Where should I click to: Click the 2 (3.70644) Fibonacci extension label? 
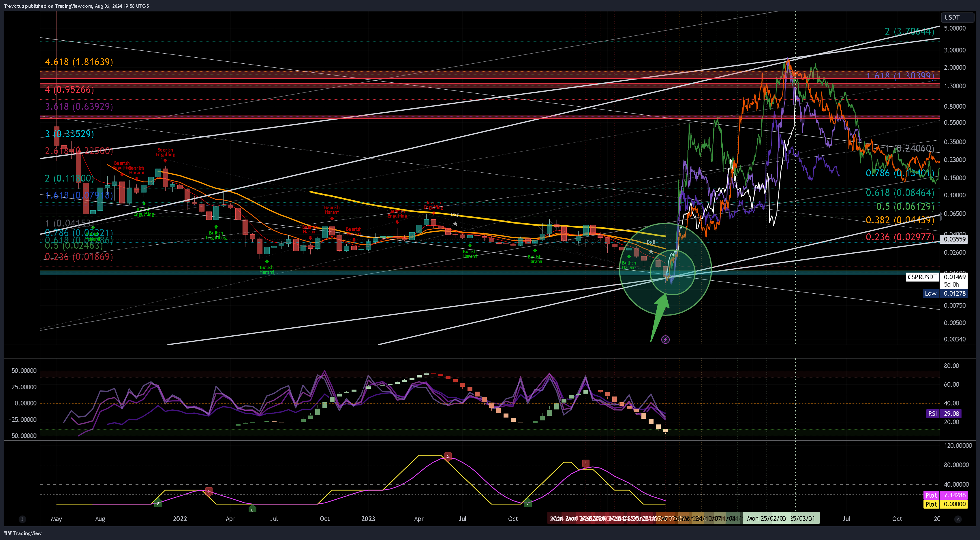tap(909, 31)
